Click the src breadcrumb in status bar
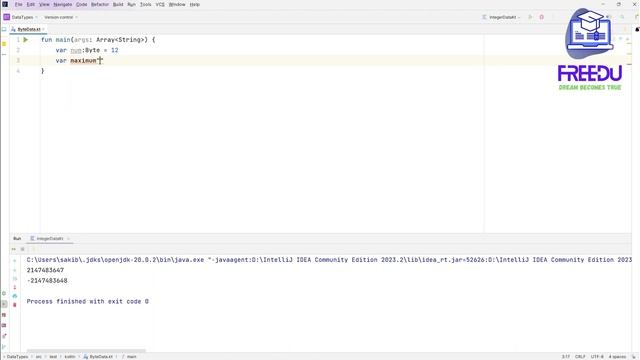This screenshot has width=640, height=360. click(38, 357)
